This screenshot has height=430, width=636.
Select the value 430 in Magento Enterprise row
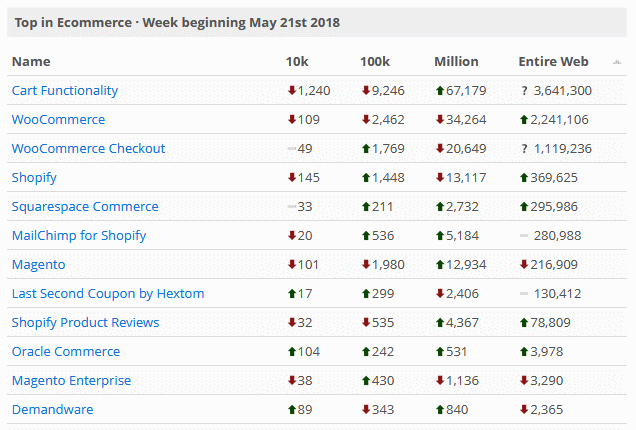383,381
